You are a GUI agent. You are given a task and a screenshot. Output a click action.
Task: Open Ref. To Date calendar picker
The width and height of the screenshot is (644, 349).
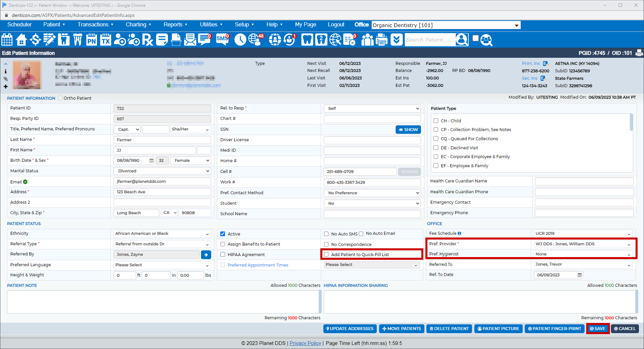coord(580,275)
